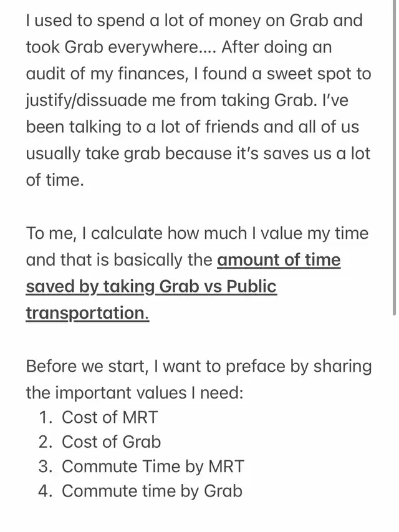
Task: Click the vertical scrollbar thumb on the right
Action: (394, 156)
